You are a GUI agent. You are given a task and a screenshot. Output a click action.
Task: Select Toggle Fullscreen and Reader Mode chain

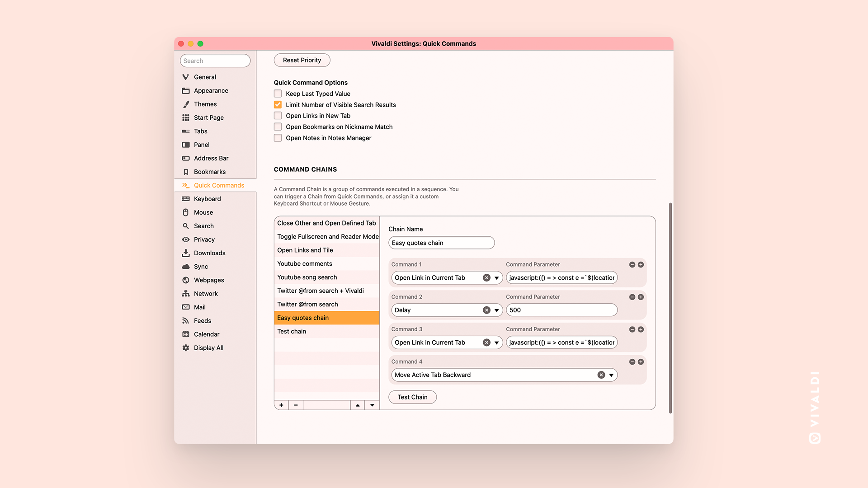coord(326,237)
